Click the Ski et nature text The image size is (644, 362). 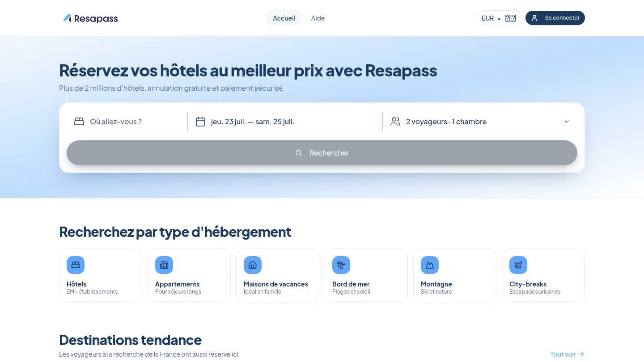436,292
